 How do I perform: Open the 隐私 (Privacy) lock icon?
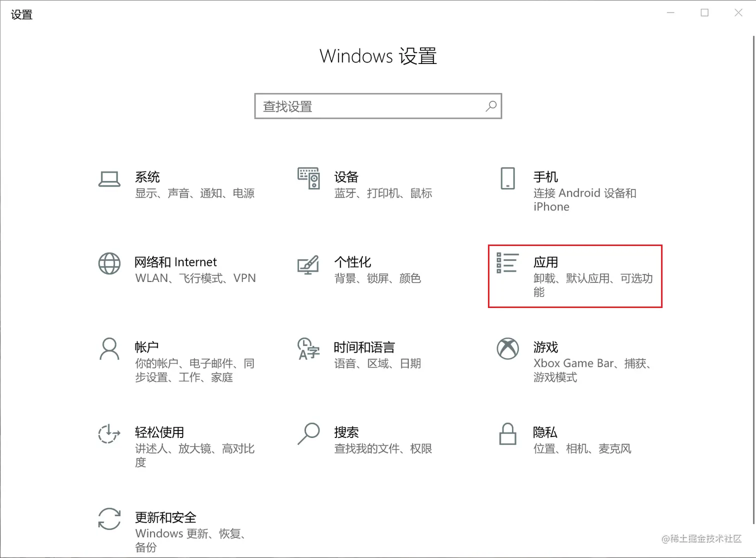pyautogui.click(x=507, y=435)
